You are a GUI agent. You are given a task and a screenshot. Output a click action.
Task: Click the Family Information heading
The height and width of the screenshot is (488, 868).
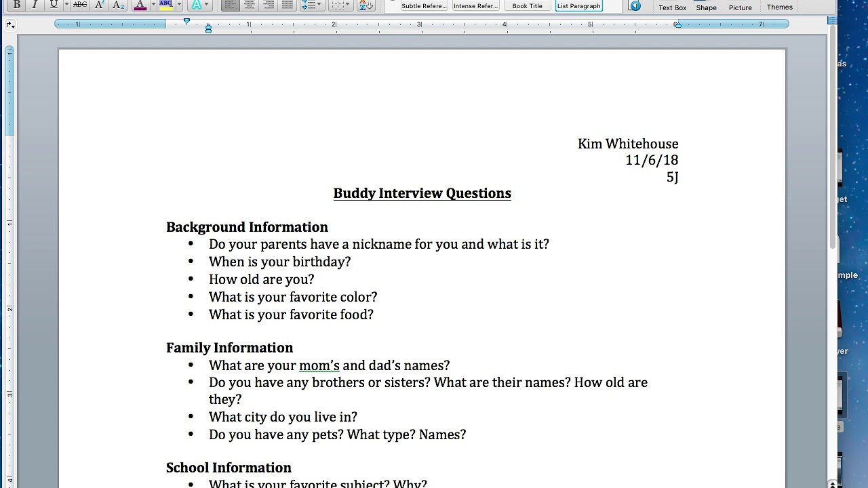[229, 348]
